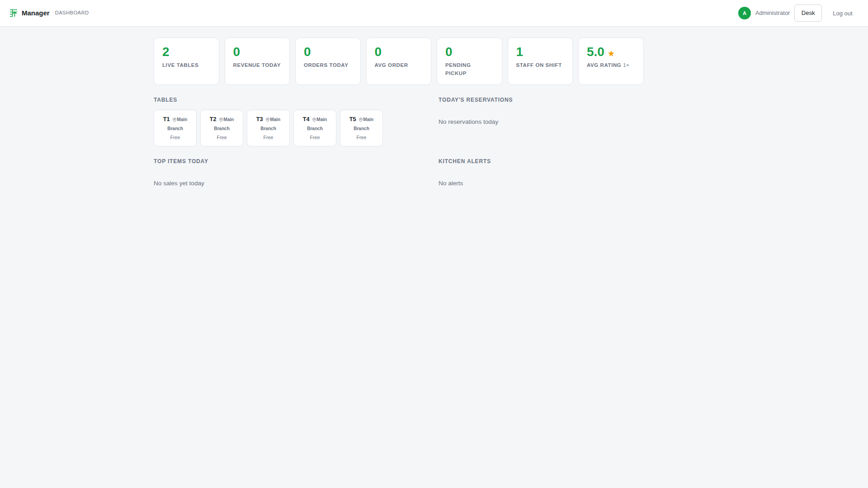
Task: Click the Log out link
Action: click(843, 13)
